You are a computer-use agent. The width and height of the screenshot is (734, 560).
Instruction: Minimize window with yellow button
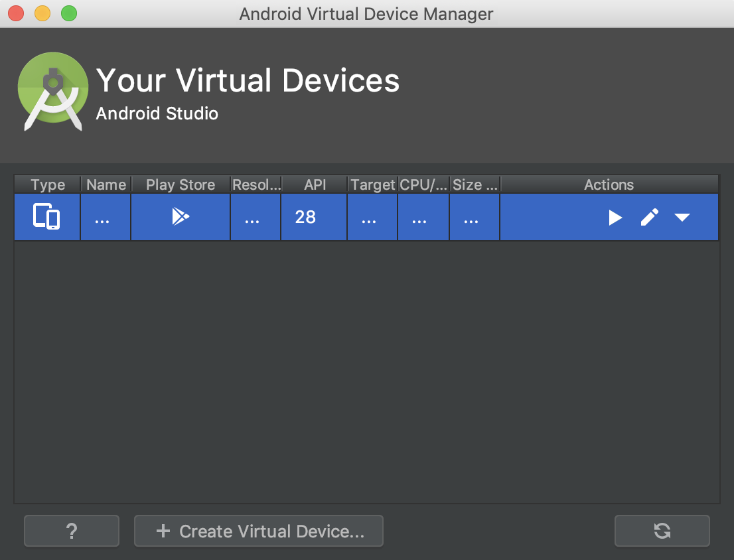(42, 13)
